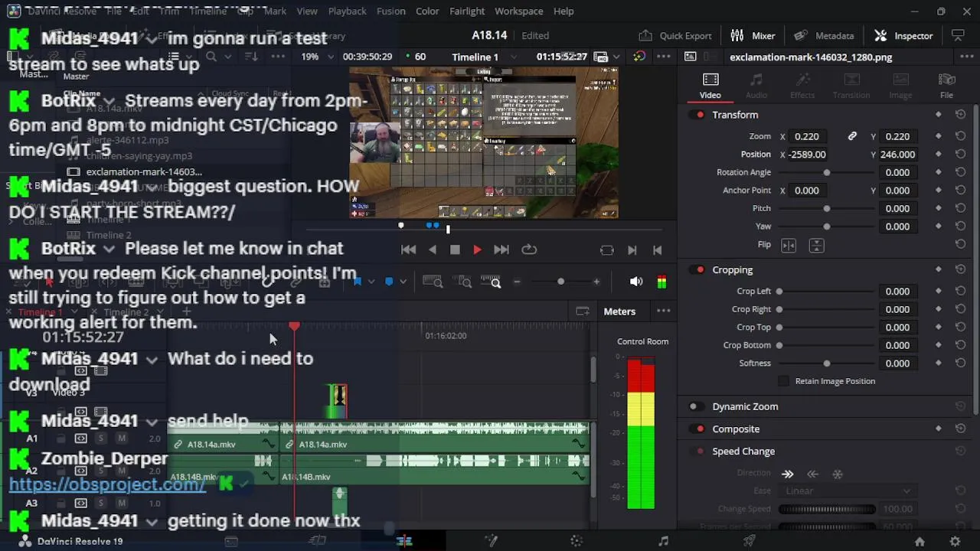This screenshot has height=551, width=980.
Task: Switch to Inspector Audio tab
Action: (756, 86)
